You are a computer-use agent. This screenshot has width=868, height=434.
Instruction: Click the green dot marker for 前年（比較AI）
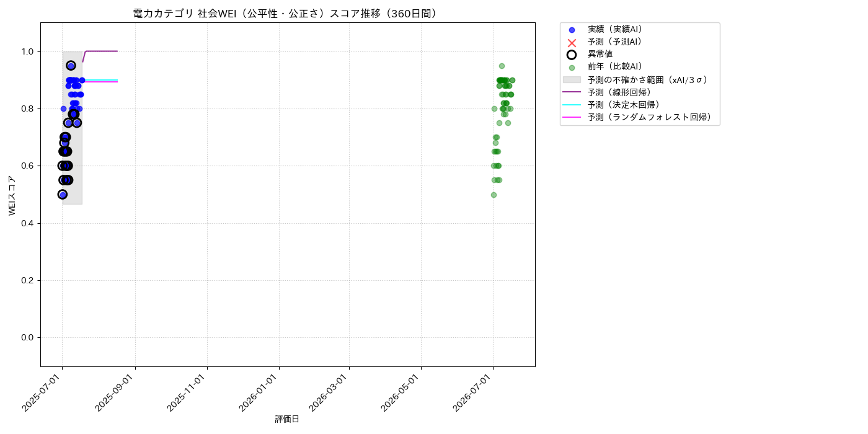pyautogui.click(x=572, y=68)
